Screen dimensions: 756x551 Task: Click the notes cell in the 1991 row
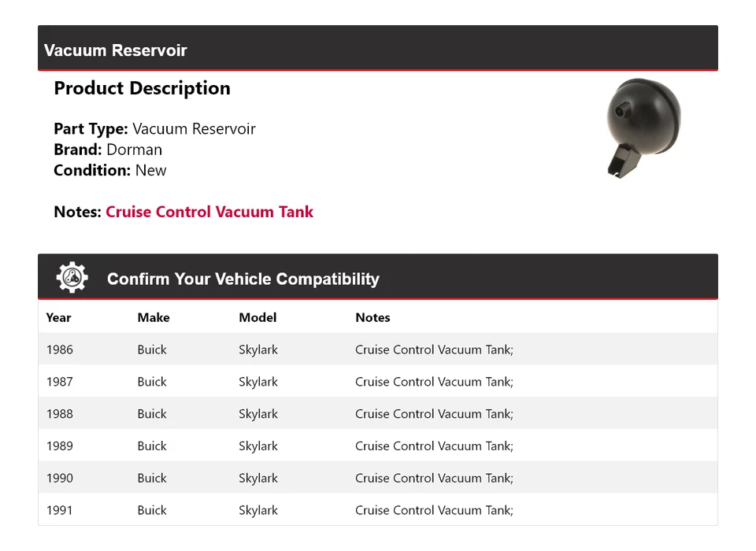(434, 510)
